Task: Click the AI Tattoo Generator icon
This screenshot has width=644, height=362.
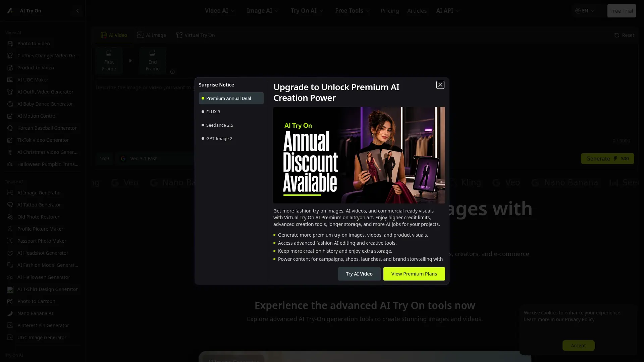Action: click(x=10, y=205)
